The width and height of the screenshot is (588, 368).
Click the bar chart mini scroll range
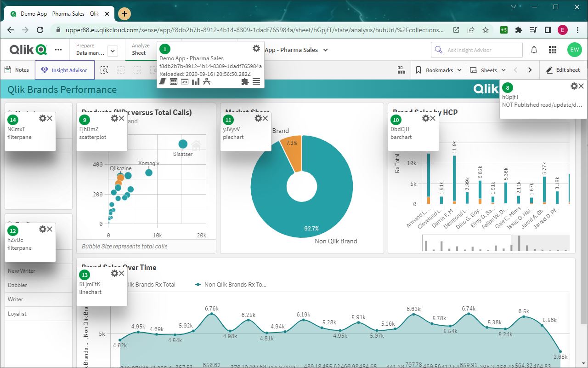click(466, 243)
